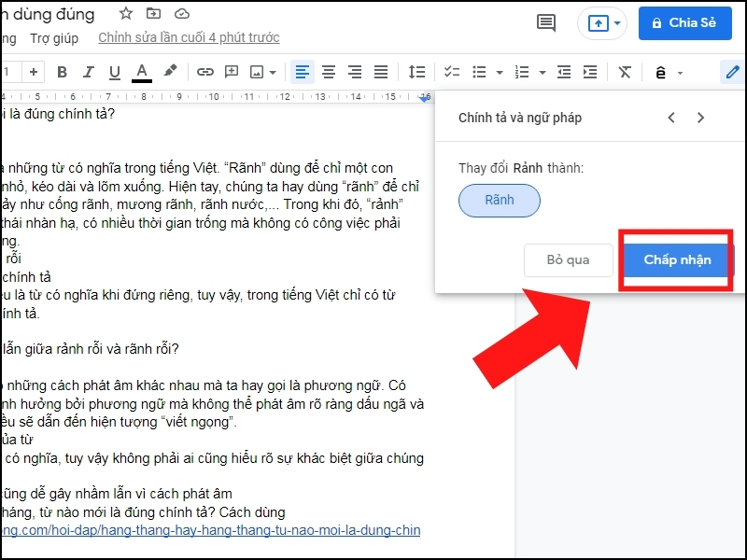Click the present to meeting button
Image resolution: width=747 pixels, height=560 pixels.
[599, 22]
